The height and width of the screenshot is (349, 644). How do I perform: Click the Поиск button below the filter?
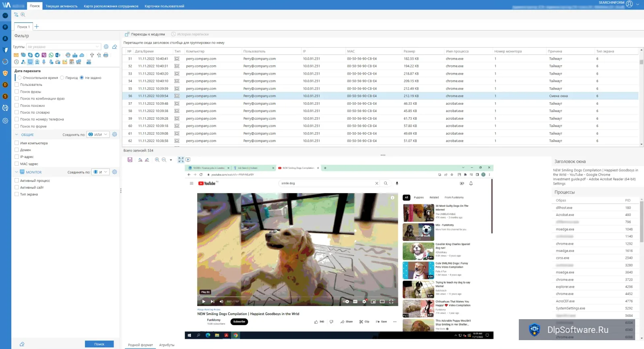coord(99,344)
